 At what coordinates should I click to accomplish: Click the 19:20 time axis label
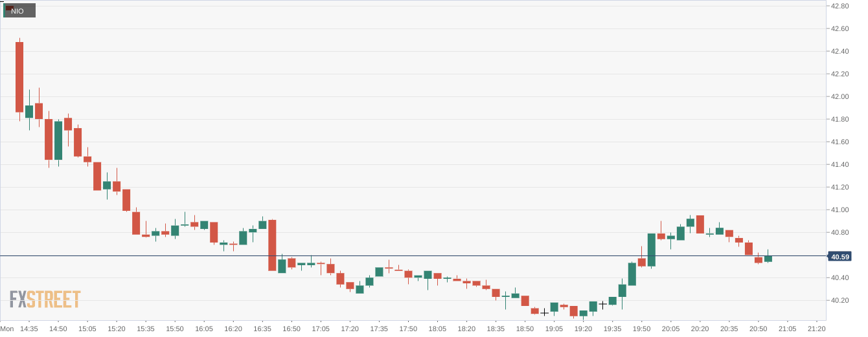click(x=583, y=329)
